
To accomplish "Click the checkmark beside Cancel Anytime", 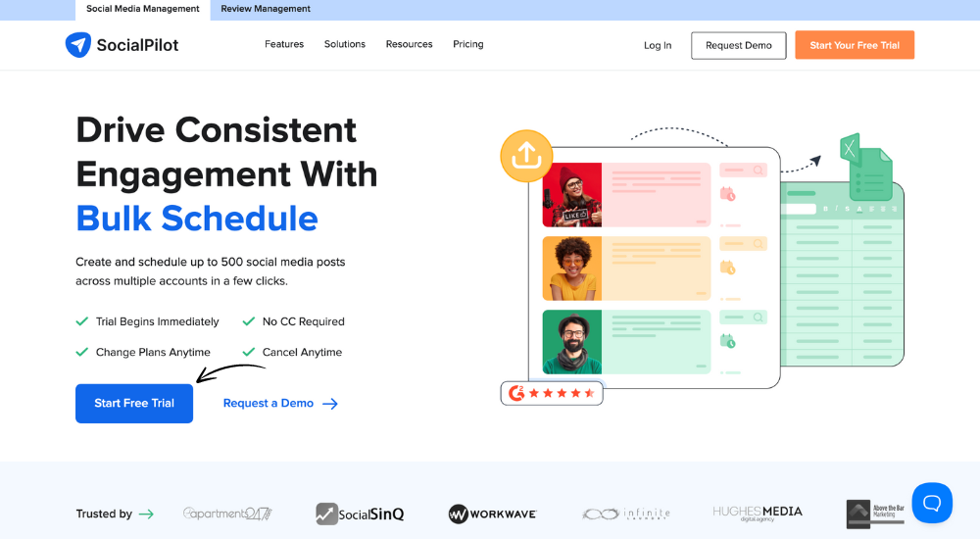I will pos(249,352).
